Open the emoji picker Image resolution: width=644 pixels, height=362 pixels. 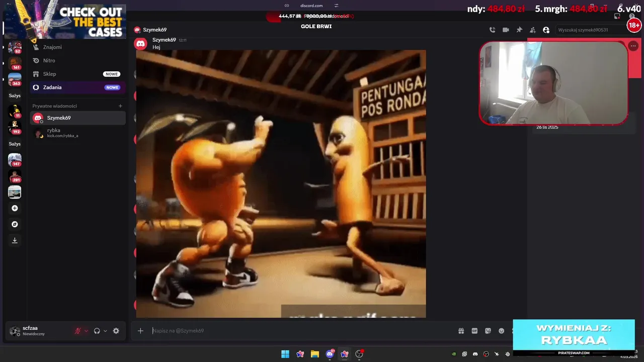point(502,331)
